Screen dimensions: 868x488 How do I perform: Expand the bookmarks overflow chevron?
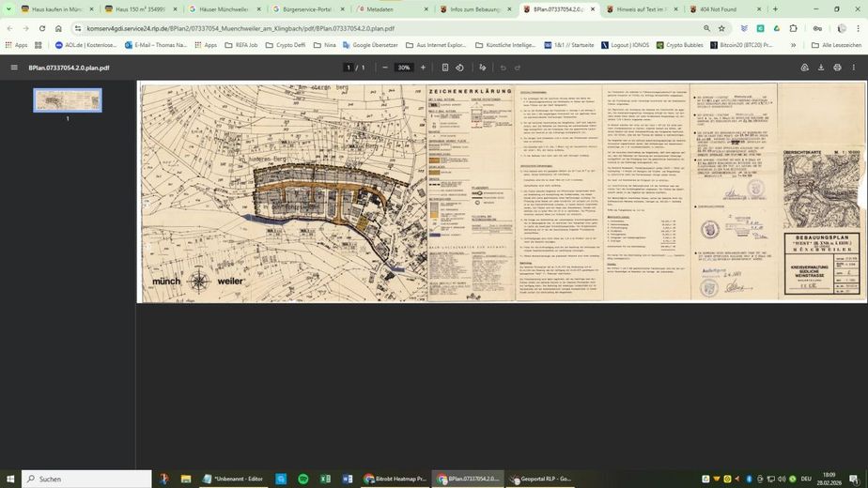[x=793, y=45]
